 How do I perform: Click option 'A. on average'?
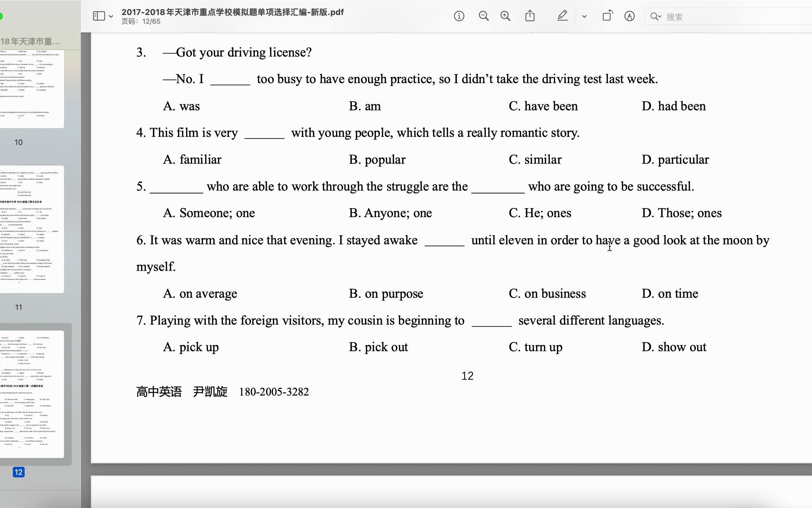click(x=200, y=294)
